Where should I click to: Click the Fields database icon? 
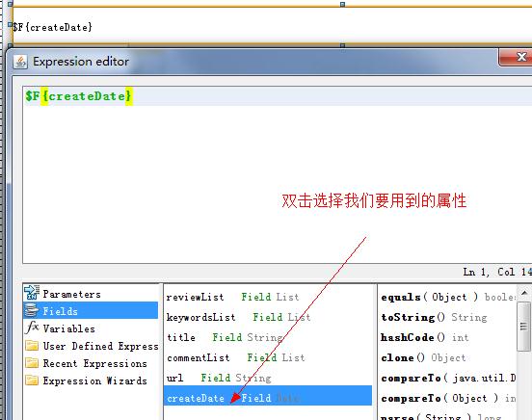pos(32,310)
